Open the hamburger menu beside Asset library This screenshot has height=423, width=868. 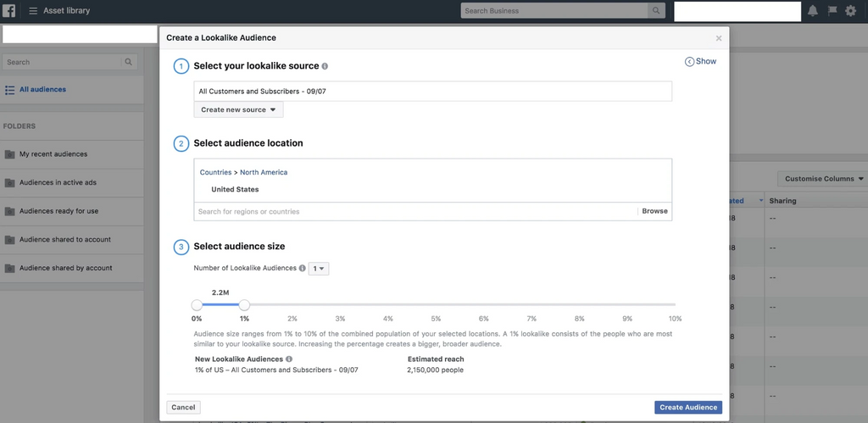(33, 11)
